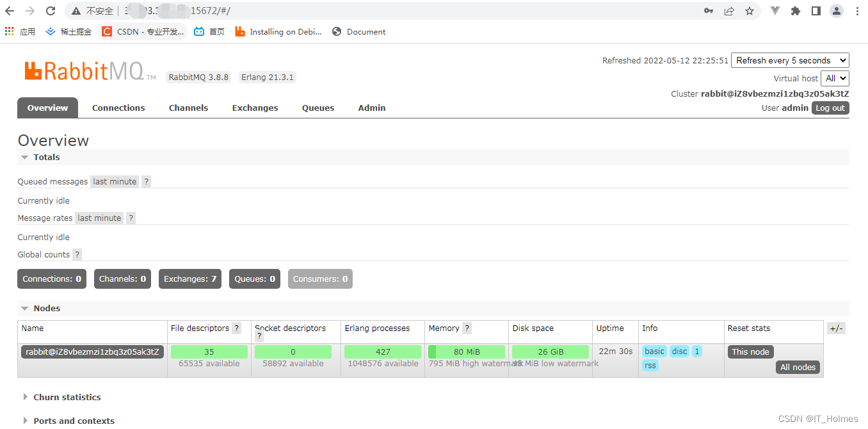The image size is (868, 429).
Task: Open help for Socket descriptors column
Action: [259, 337]
